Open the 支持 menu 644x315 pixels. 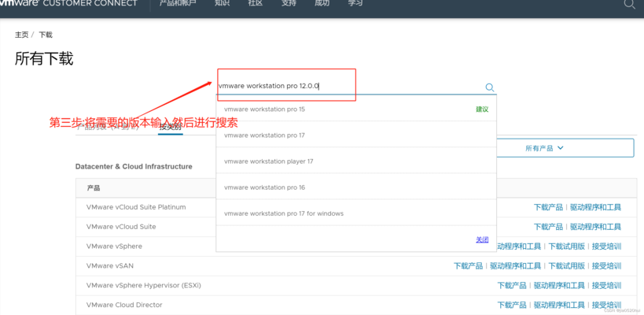pos(289,4)
